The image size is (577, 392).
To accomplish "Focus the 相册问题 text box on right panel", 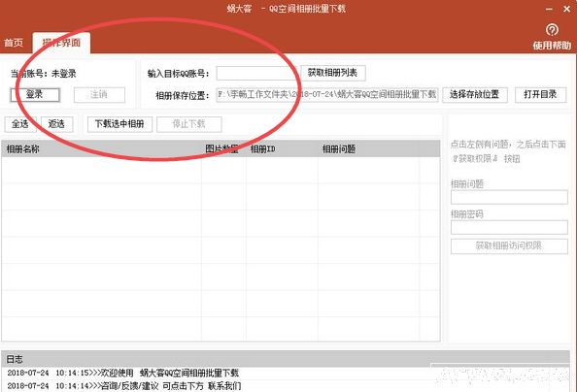I will 509,197.
